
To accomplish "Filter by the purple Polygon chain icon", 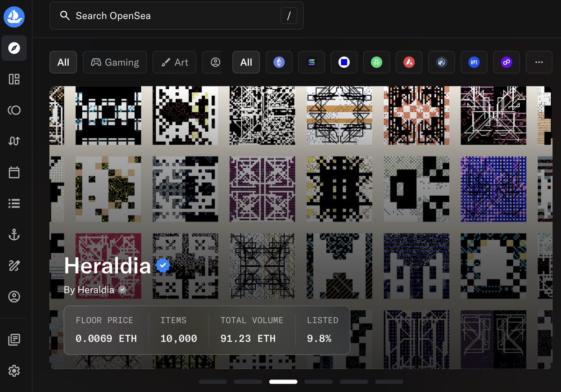I will (x=506, y=62).
